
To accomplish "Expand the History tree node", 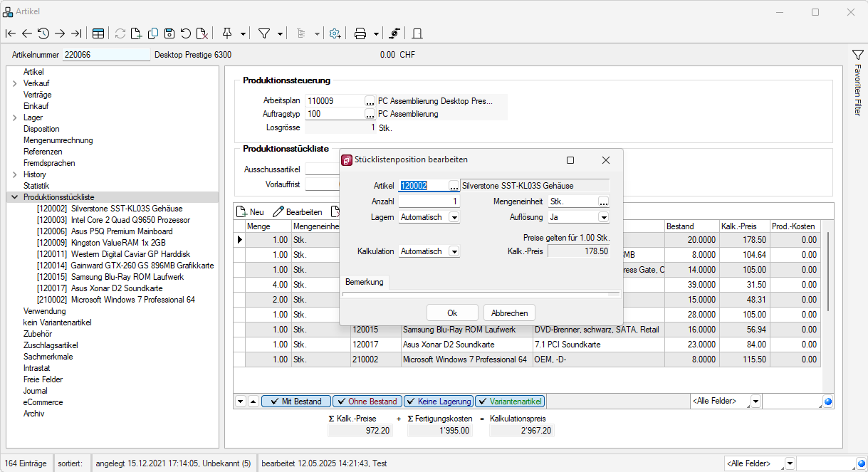I will pyautogui.click(x=15, y=174).
